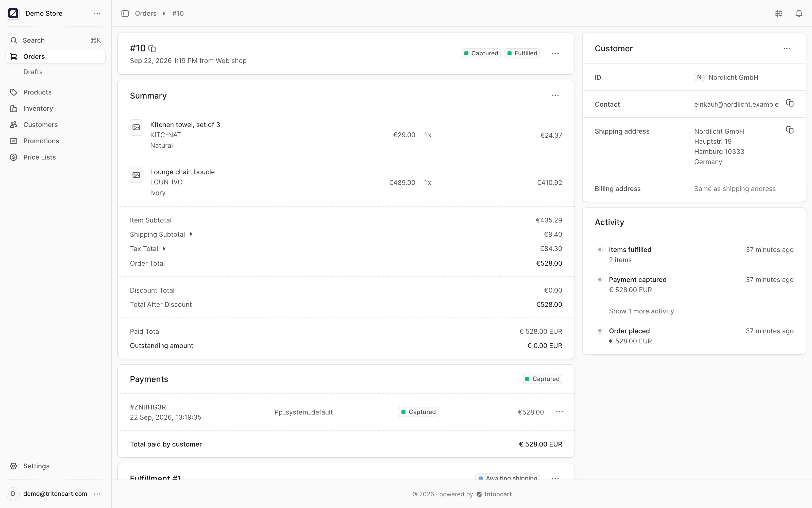This screenshot has height=508, width=812.
Task: Click the Fulfilled status badge
Action: pyautogui.click(x=522, y=53)
